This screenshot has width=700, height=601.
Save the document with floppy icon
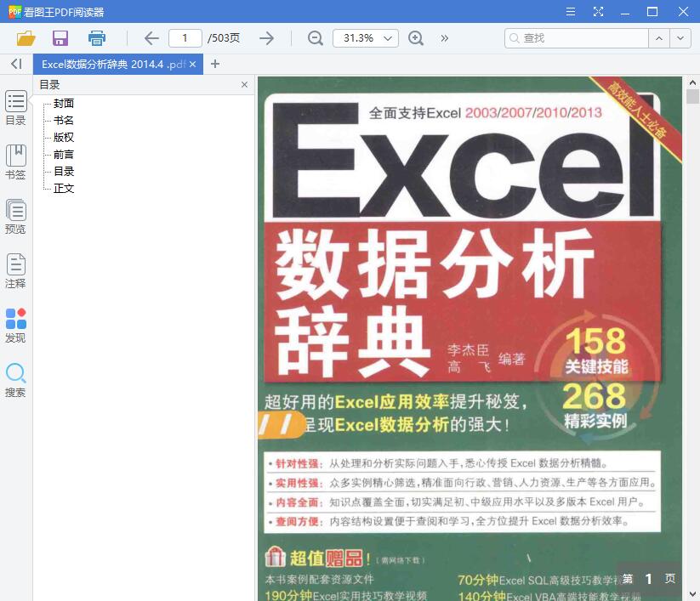pyautogui.click(x=60, y=38)
